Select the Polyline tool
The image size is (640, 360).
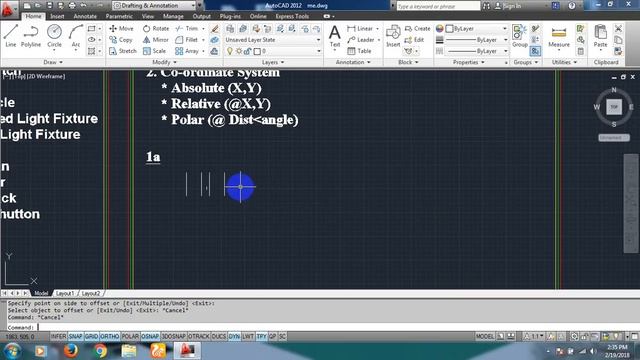31,36
